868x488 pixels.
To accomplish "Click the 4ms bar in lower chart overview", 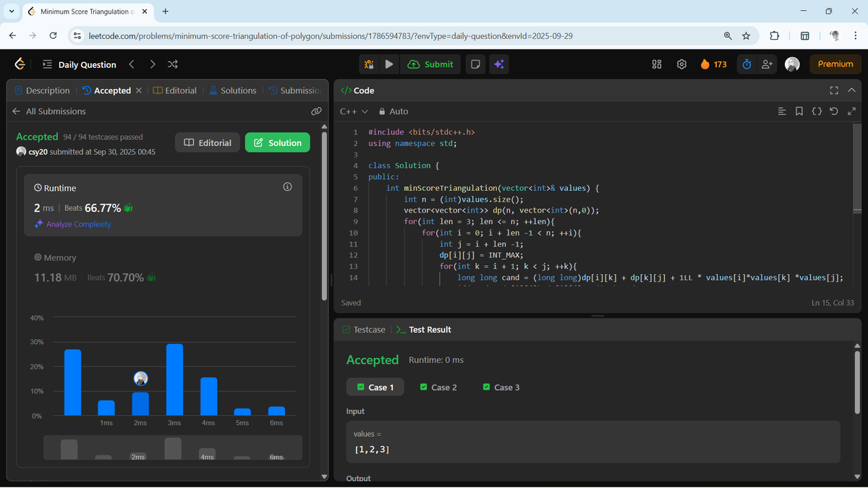I will pos(207,455).
